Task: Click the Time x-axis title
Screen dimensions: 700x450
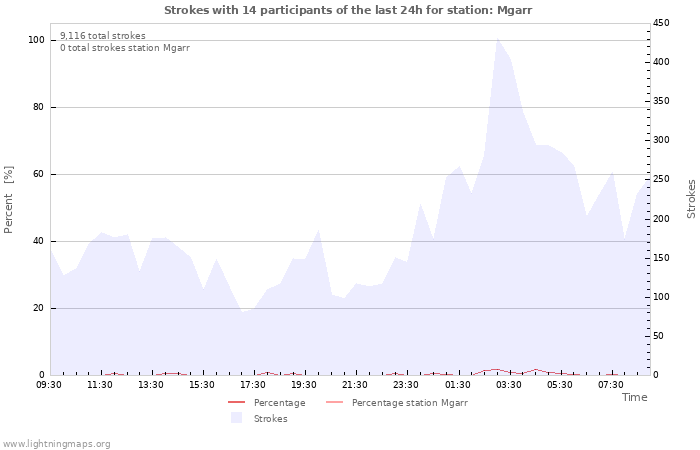Action: tap(634, 397)
